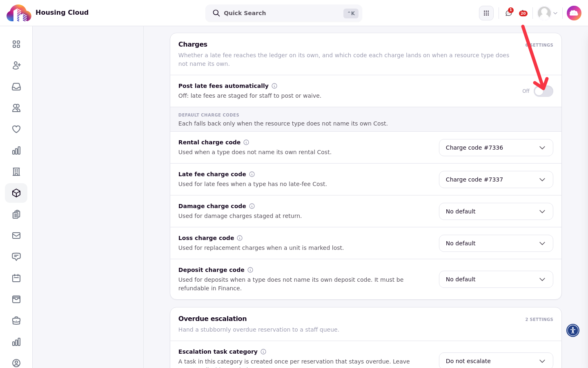Click the Overdue escalation heading
The image size is (588, 368).
(212, 319)
